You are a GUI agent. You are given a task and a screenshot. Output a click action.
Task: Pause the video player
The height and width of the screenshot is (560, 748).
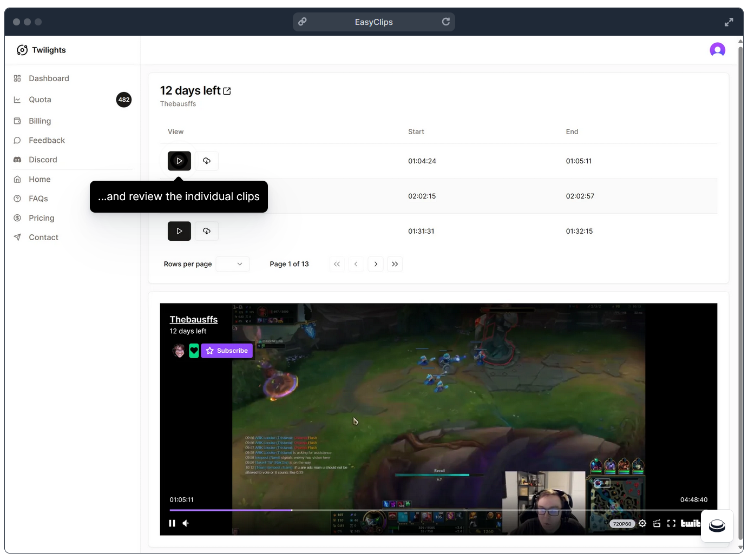pyautogui.click(x=172, y=523)
